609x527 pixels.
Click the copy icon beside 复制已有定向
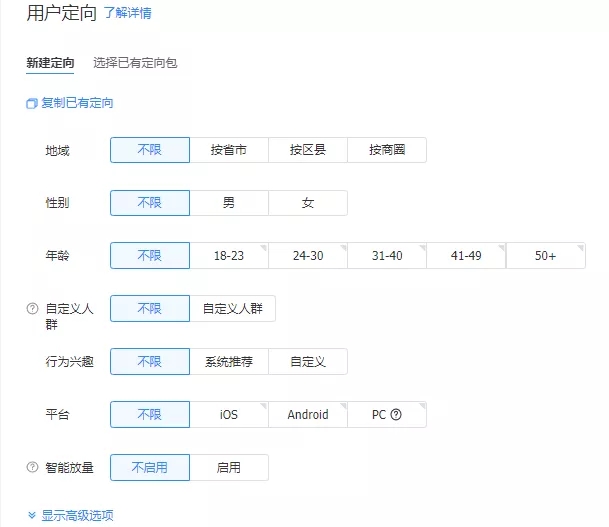32,103
